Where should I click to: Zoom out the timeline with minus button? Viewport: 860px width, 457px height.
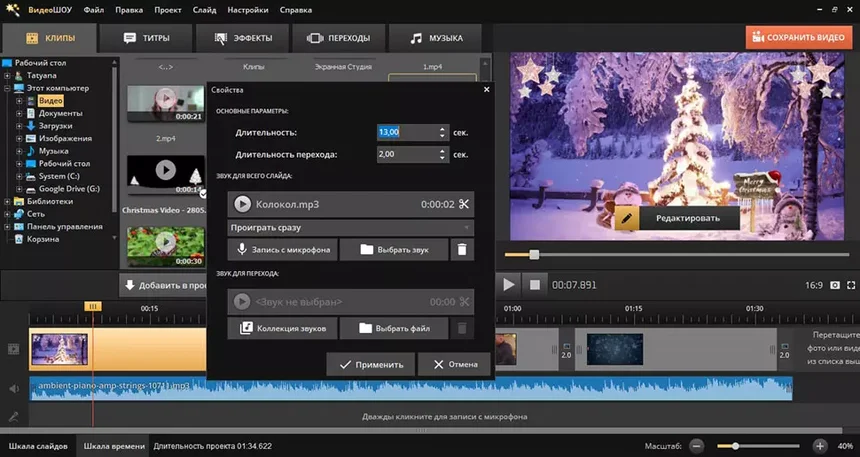point(696,446)
